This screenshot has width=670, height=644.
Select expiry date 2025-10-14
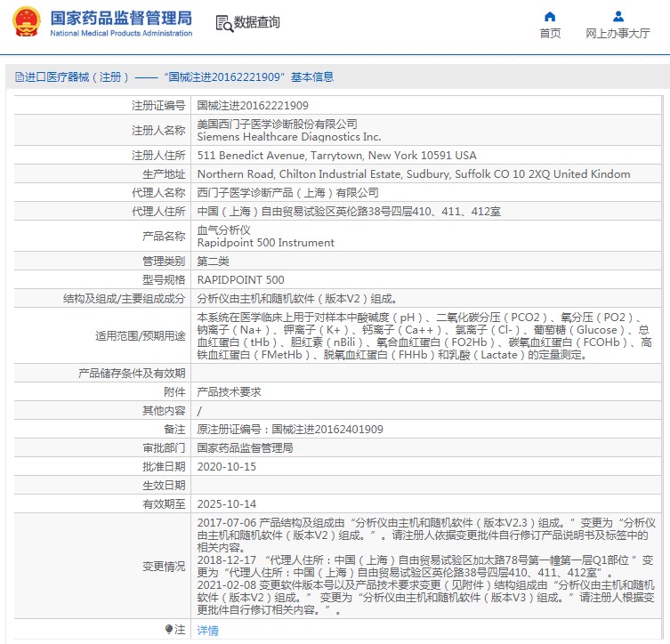point(227,504)
